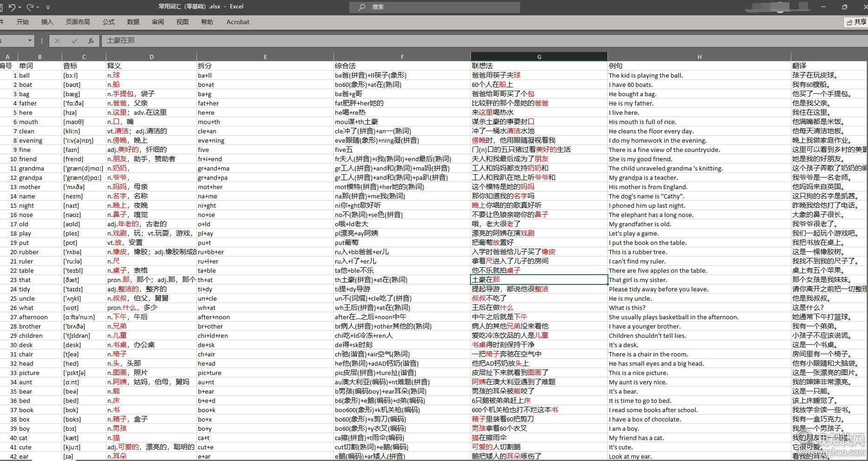Select the 翻译 header cell

point(829,66)
